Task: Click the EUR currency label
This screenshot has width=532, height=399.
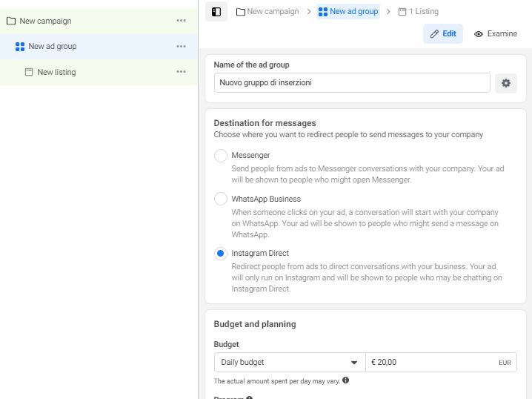Action: click(505, 363)
